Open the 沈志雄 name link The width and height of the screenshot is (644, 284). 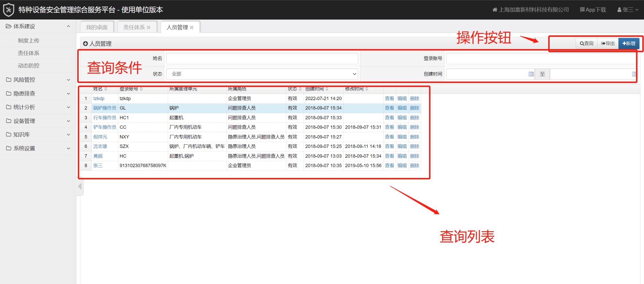coord(100,146)
